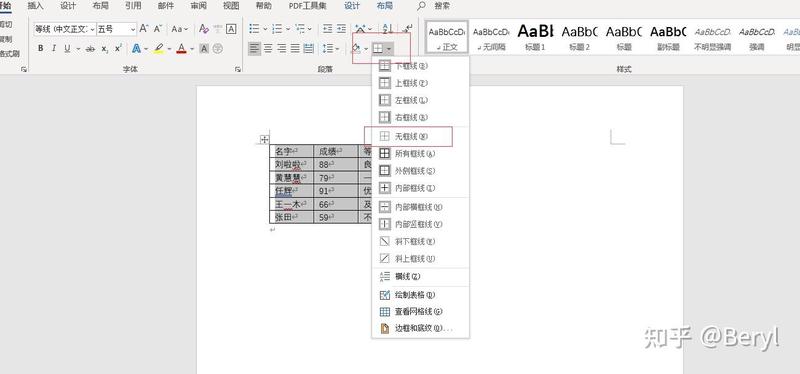Viewport: 800px width, 374px height.
Task: Toggle subscript formatting
Action: (105, 48)
